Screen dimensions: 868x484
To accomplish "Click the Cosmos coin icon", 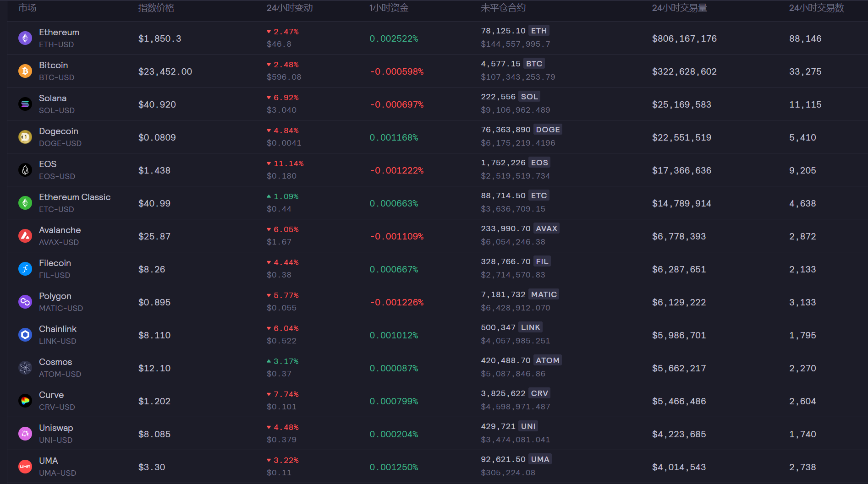I will point(25,368).
